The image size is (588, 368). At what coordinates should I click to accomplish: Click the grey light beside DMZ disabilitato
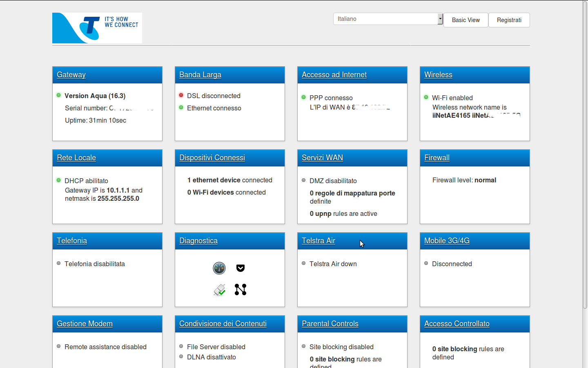[x=304, y=180]
